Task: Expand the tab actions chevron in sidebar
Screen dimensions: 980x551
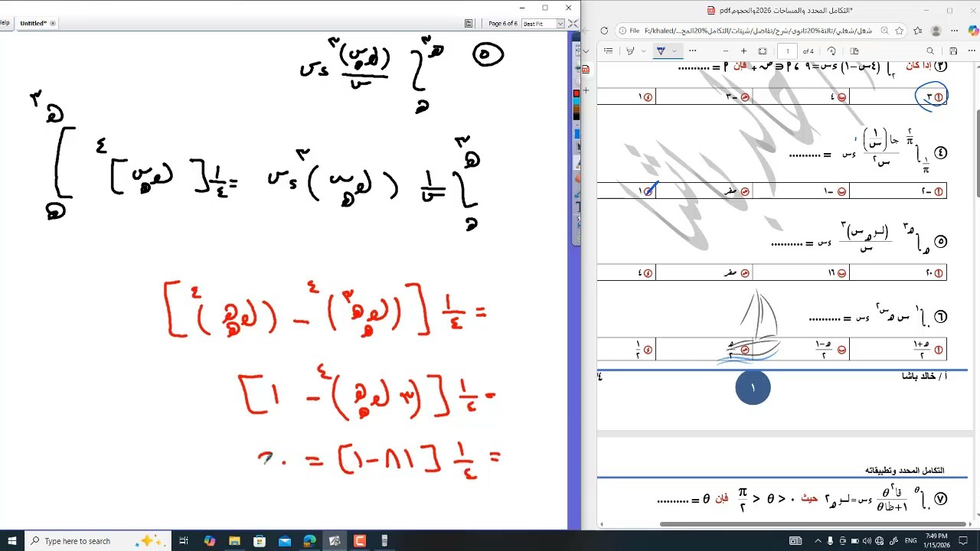Action: click(x=586, y=51)
